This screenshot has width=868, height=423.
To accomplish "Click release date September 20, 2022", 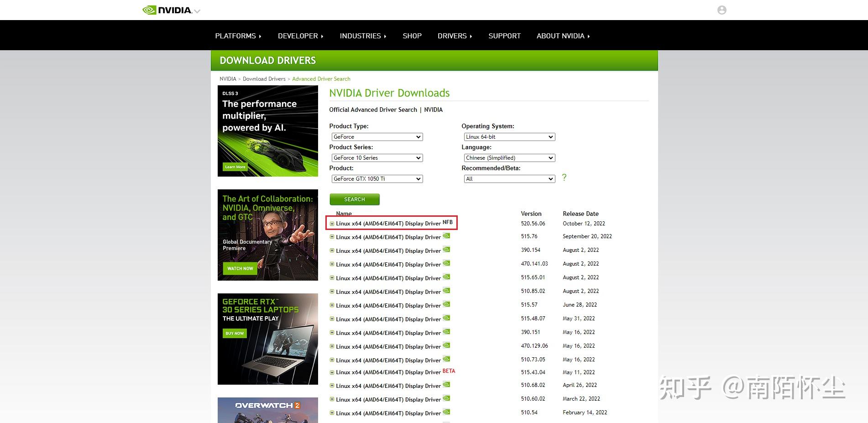I will (x=587, y=236).
